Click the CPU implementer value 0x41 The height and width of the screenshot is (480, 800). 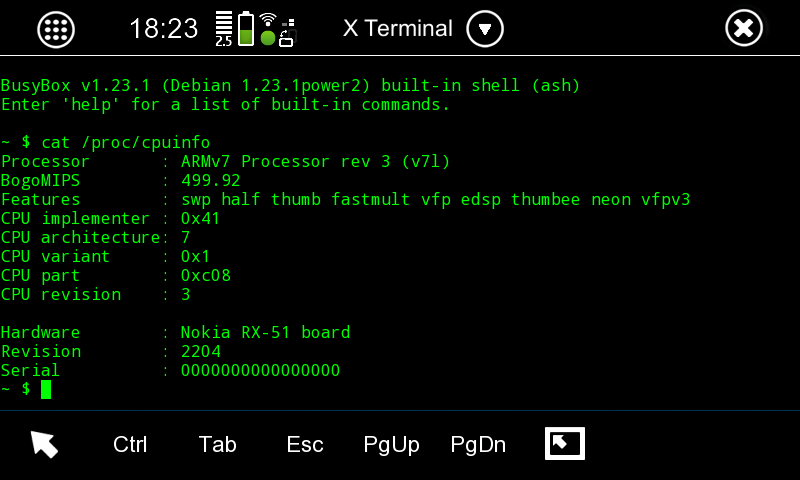click(201, 219)
